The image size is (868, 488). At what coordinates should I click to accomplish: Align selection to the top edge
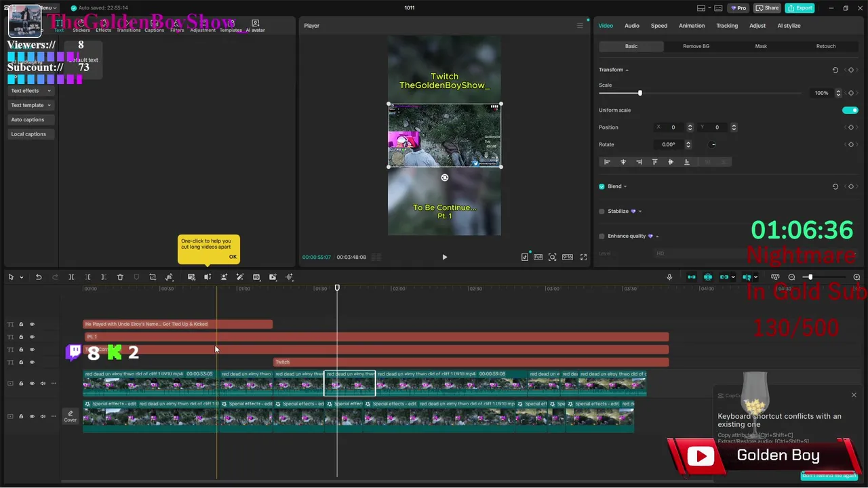coord(654,162)
